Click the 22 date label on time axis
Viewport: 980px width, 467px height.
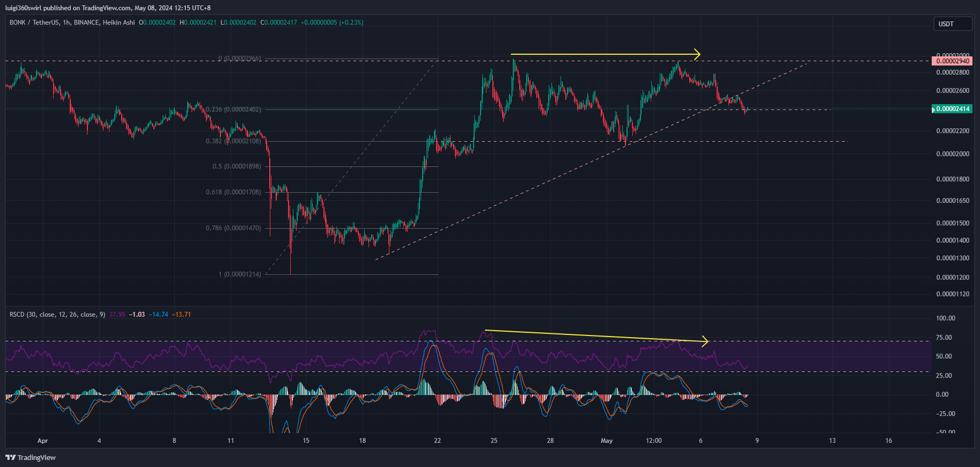tap(438, 441)
